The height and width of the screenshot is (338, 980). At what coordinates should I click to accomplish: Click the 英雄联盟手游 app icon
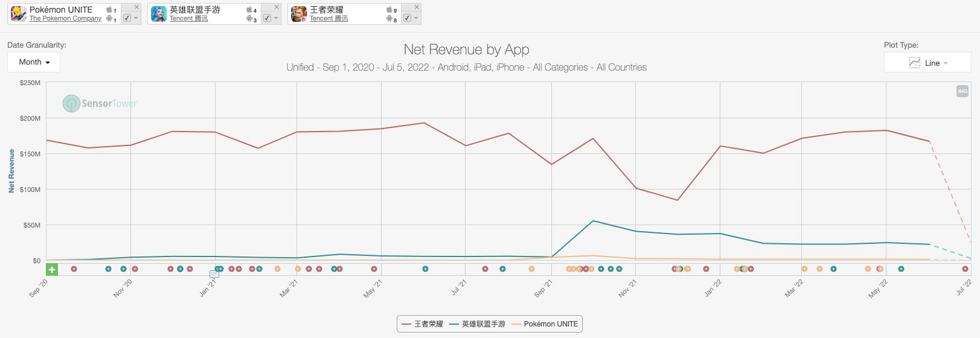coord(159,13)
